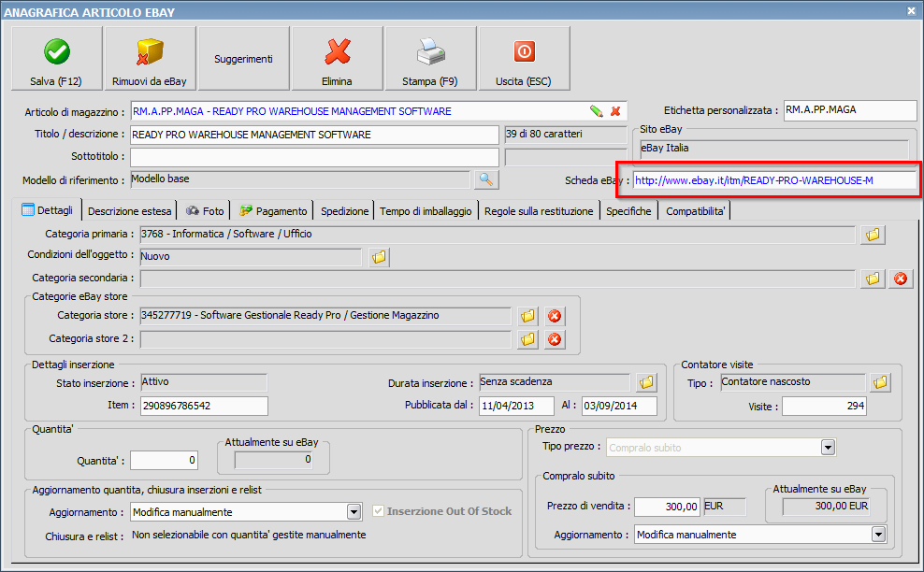Viewport: 924px width, 572px height.
Task: Clear Categoria store 2 with red delete icon
Action: 555,339
